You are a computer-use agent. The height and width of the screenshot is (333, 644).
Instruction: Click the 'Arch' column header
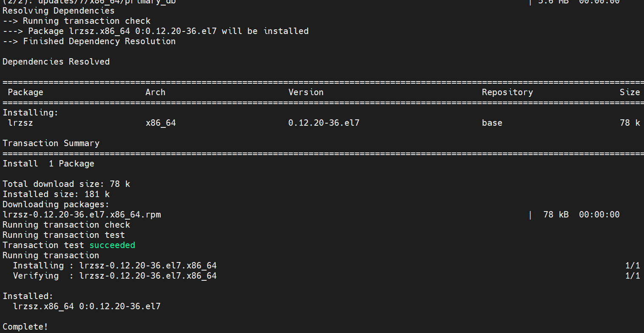155,92
